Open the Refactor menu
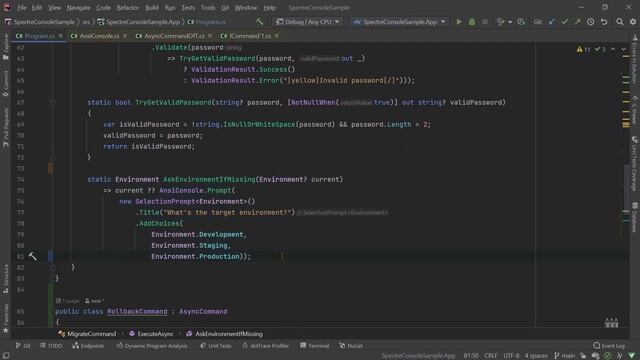Viewport: 640px width, 360px height. [127, 7]
